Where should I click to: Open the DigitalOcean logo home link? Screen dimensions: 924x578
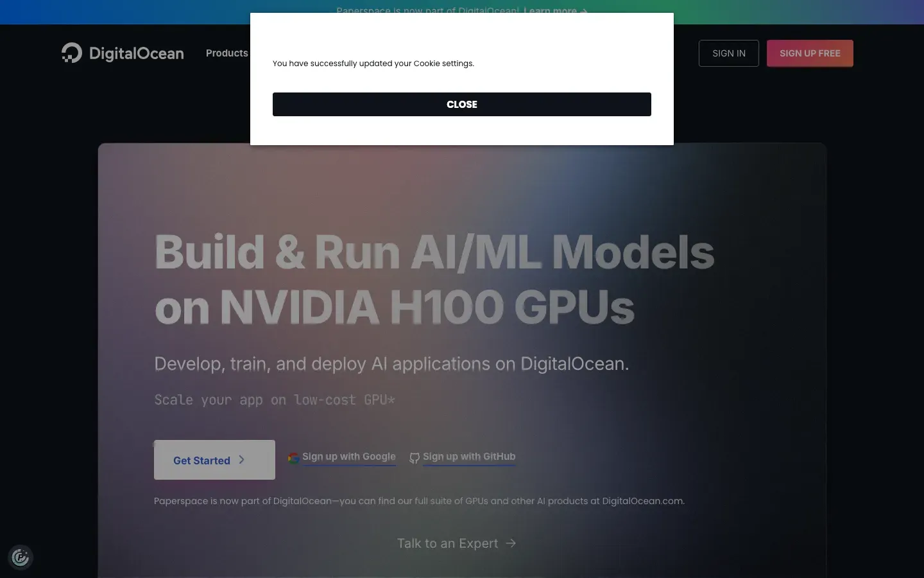123,53
